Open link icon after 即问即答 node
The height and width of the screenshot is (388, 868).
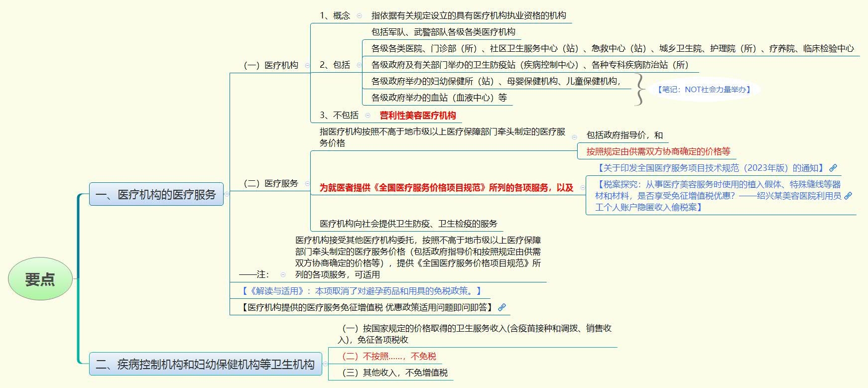(502, 307)
